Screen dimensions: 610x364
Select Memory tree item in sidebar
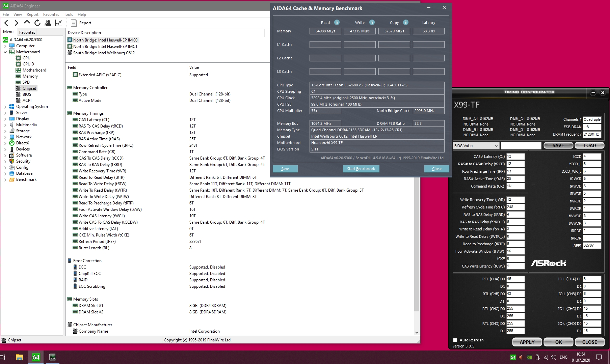click(30, 76)
